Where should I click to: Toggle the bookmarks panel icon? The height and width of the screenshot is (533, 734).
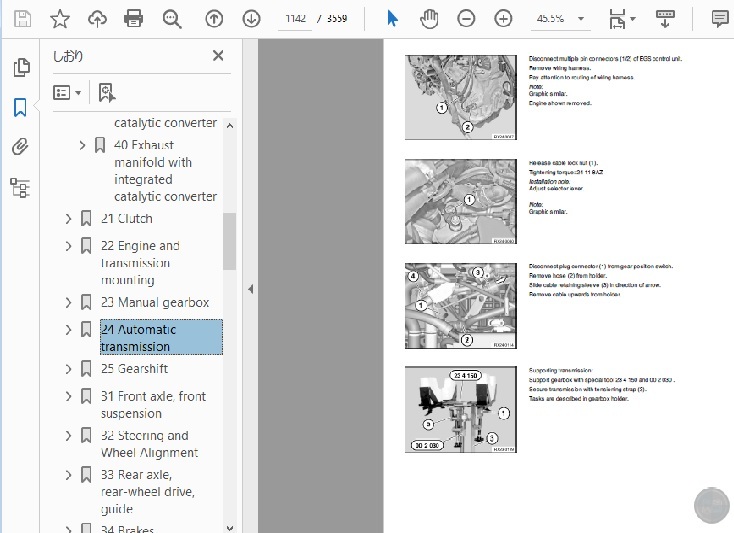[x=20, y=107]
